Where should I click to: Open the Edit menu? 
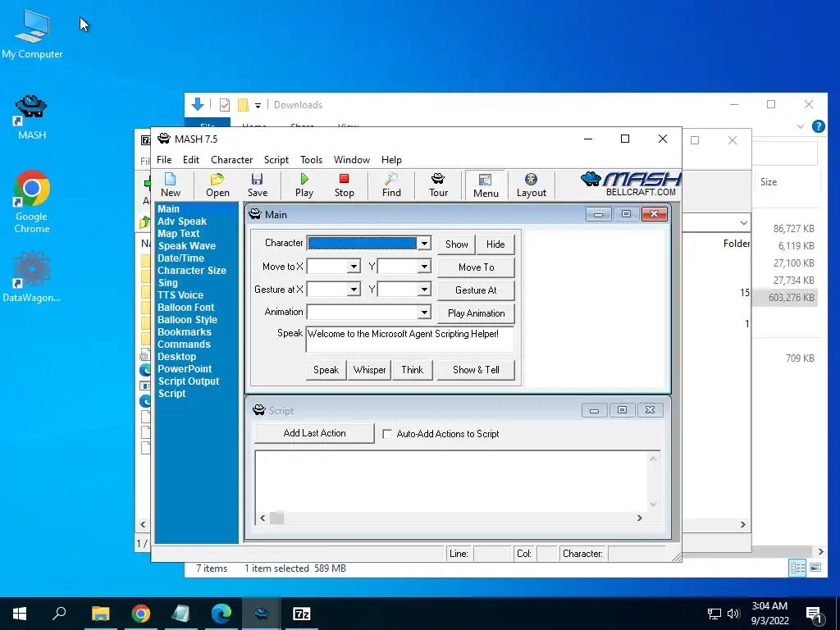190,160
